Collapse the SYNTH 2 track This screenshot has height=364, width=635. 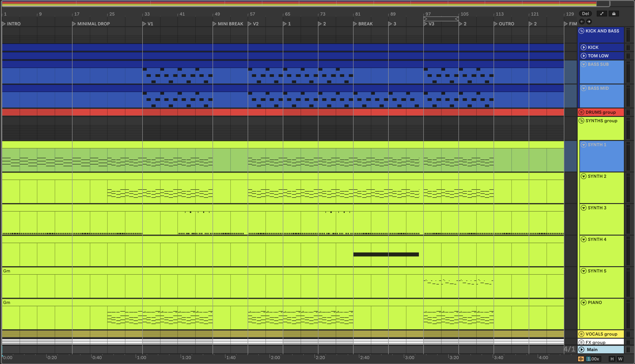583,176
